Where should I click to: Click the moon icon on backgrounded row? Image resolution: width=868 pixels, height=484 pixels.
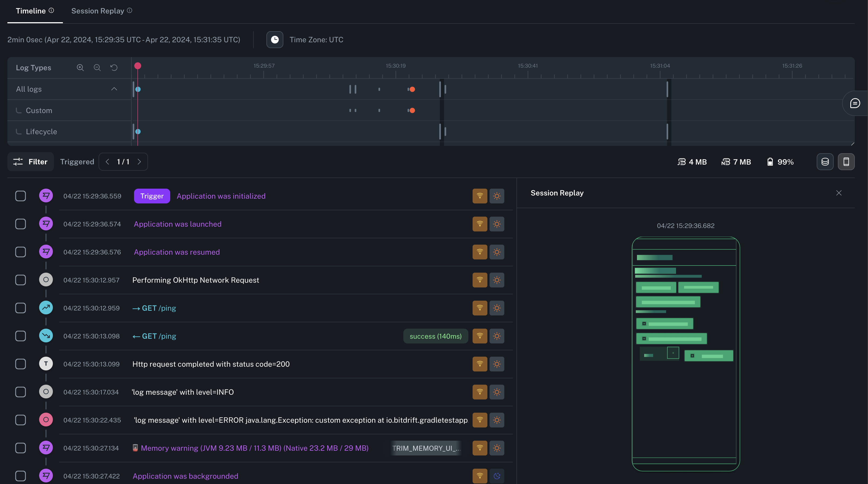[x=497, y=476]
